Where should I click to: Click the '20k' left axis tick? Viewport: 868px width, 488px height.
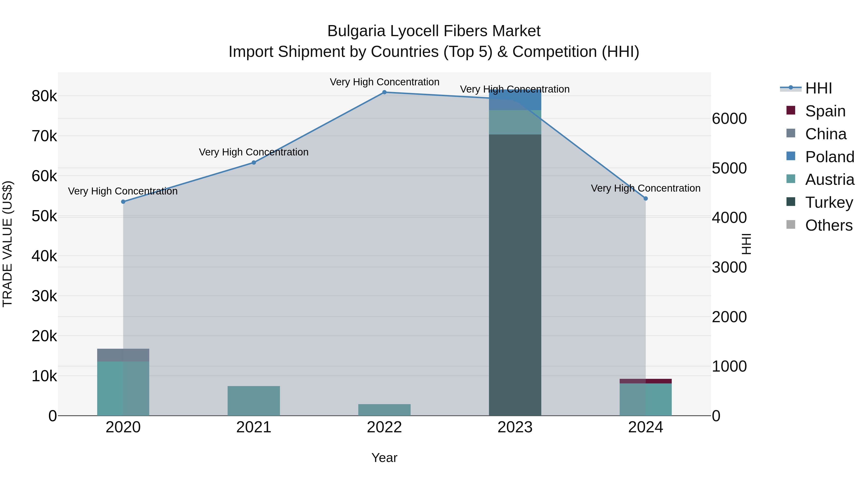(x=44, y=336)
